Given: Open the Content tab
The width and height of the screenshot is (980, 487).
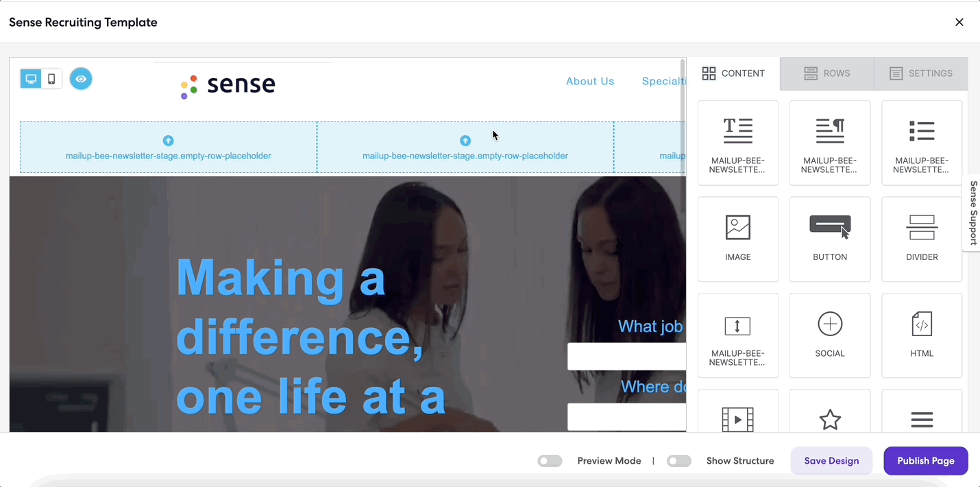Looking at the screenshot, I should coord(733,73).
